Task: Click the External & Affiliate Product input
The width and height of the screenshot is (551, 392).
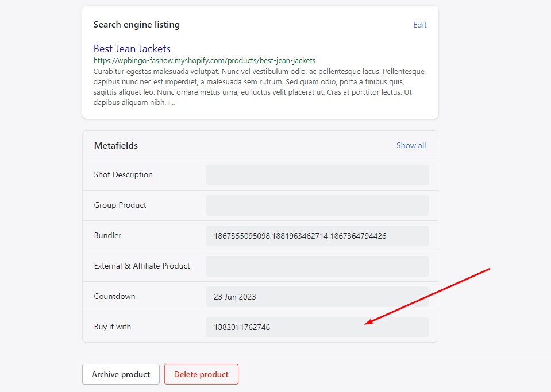Action: [317, 266]
